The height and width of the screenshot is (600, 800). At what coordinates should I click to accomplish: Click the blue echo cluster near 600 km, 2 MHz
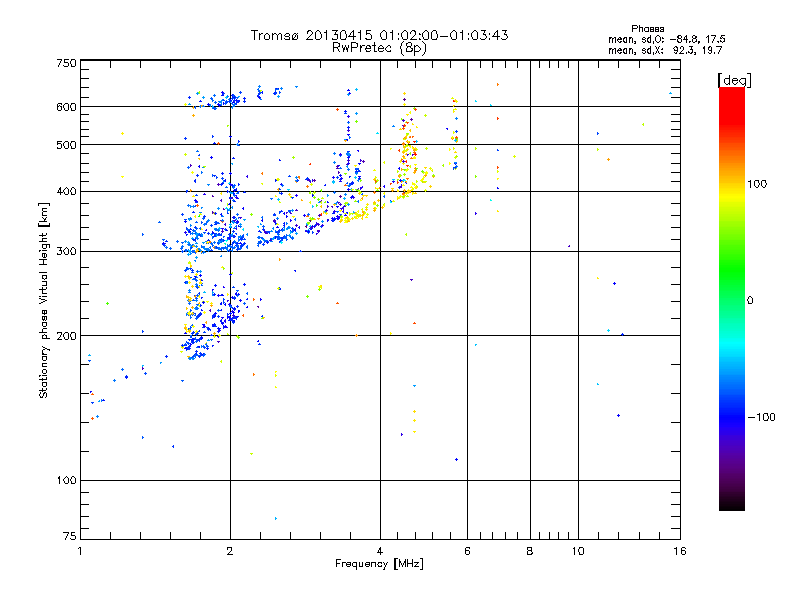click(x=219, y=98)
